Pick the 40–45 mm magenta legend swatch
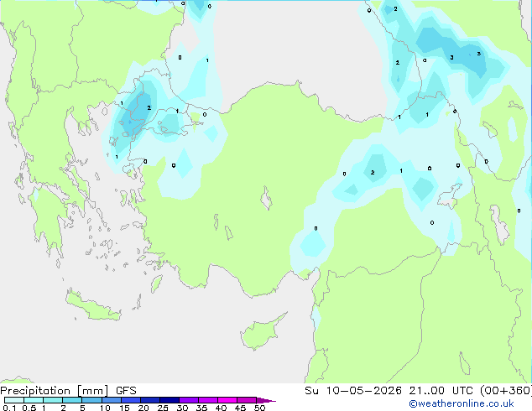The width and height of the screenshot is (532, 411). 227,400
